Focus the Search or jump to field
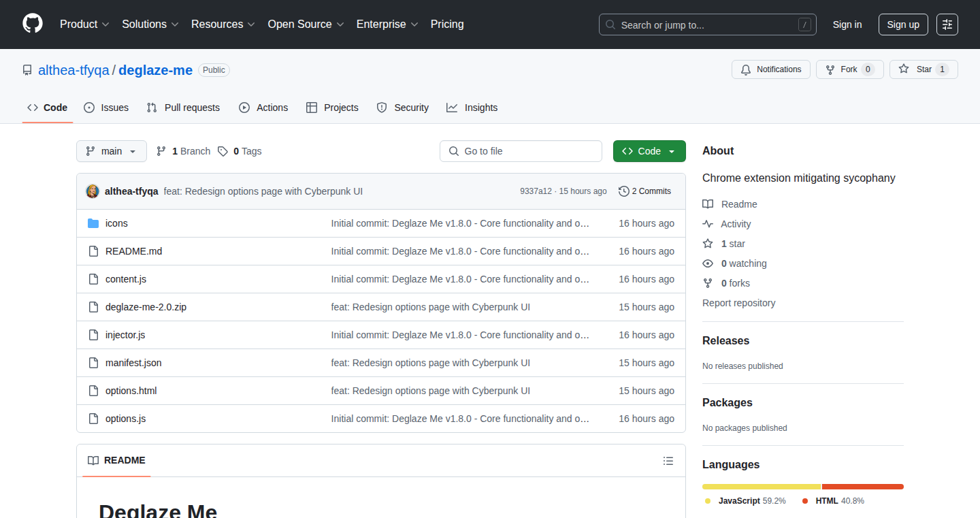980x518 pixels. pos(708,25)
